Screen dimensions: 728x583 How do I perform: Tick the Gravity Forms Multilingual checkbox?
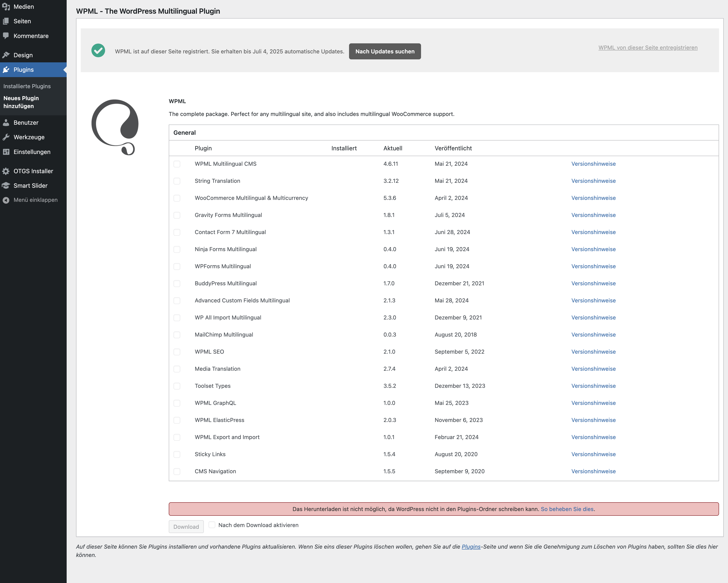tap(177, 215)
